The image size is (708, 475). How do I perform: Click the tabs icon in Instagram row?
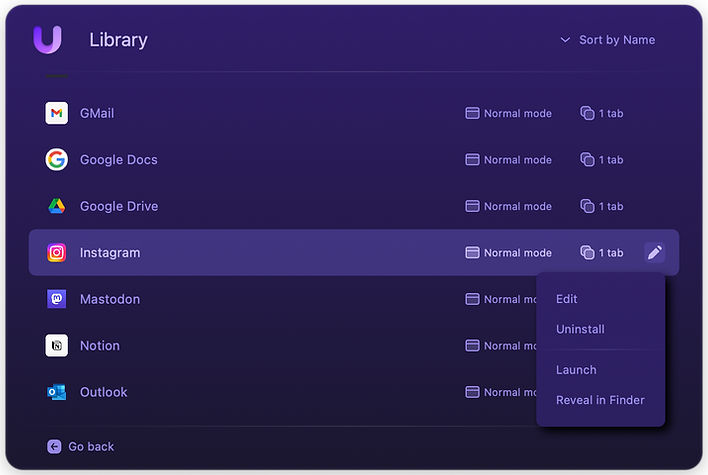pyautogui.click(x=587, y=252)
